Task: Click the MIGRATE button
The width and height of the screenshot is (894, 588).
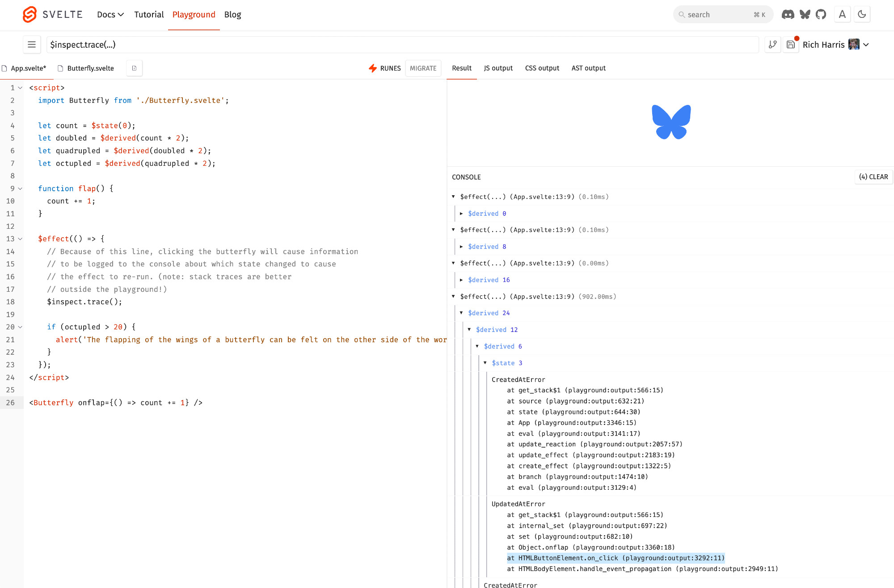Action: [423, 68]
